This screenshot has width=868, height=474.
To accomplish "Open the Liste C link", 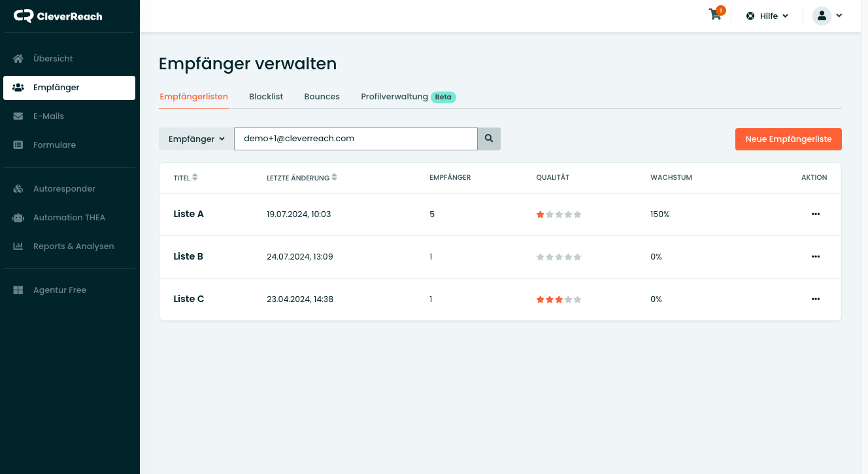I will 188,299.
